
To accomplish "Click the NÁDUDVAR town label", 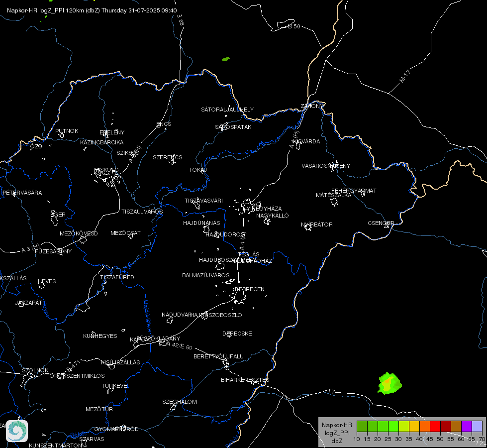I will click(x=177, y=315).
